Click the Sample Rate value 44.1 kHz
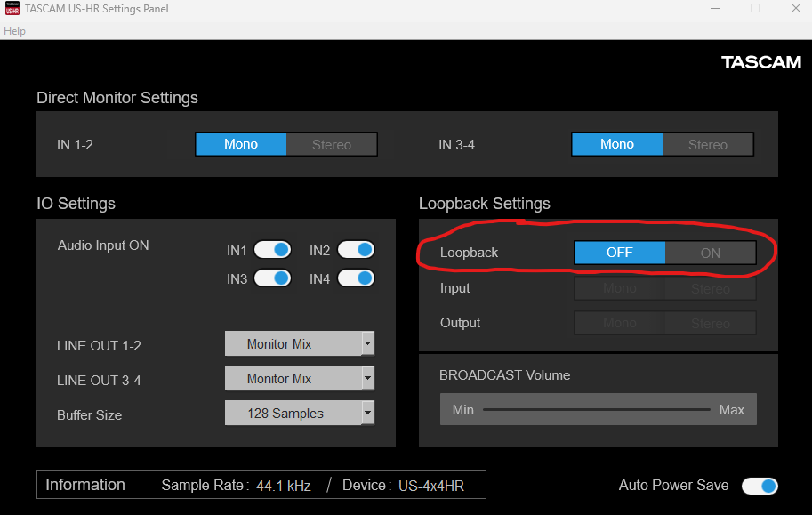The height and width of the screenshot is (515, 812). pos(284,486)
